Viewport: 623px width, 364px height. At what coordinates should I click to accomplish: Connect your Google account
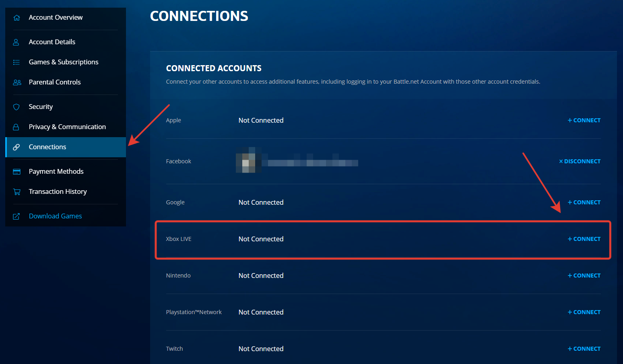[584, 202]
